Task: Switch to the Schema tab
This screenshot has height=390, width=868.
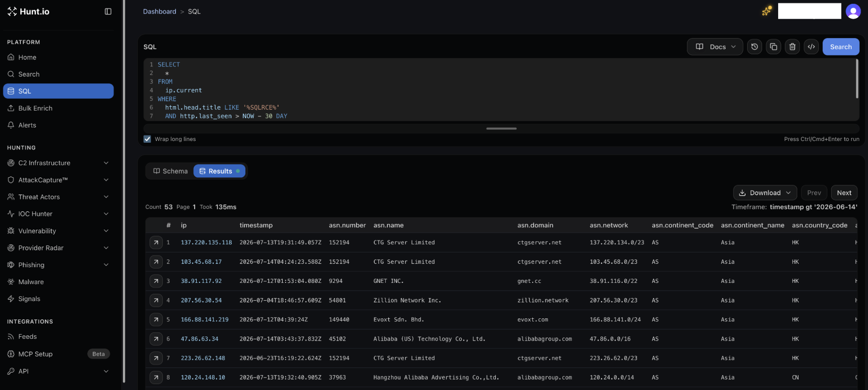Action: [x=170, y=171]
